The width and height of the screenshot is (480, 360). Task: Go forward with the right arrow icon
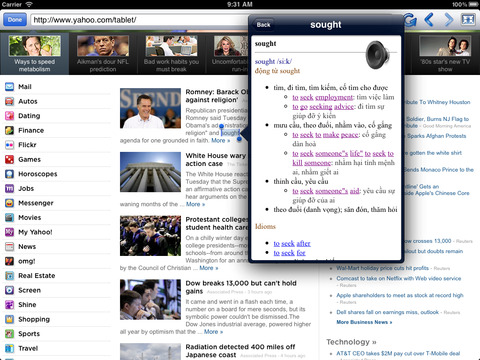point(449,20)
